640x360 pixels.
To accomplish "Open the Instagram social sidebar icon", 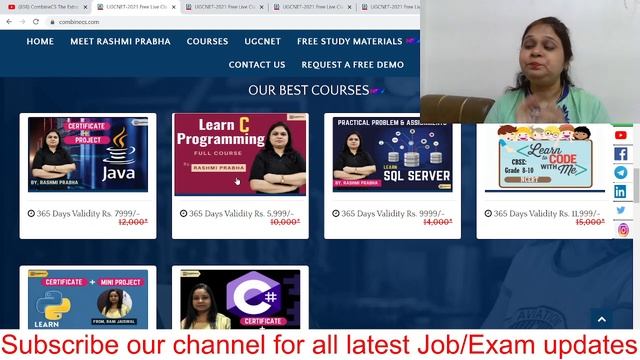I will pos(623,230).
